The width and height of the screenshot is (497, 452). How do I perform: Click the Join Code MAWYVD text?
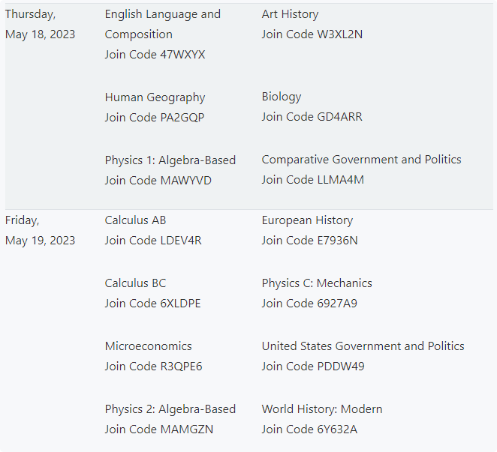pyautogui.click(x=158, y=180)
